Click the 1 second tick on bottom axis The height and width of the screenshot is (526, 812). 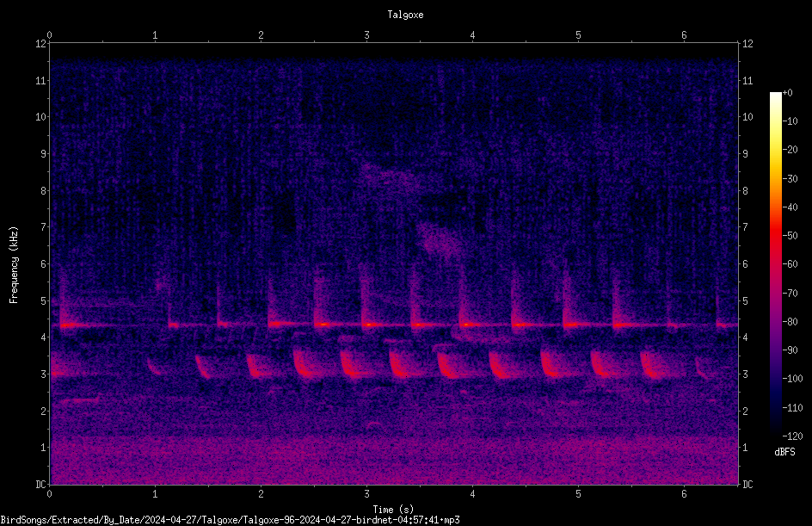[x=155, y=494]
